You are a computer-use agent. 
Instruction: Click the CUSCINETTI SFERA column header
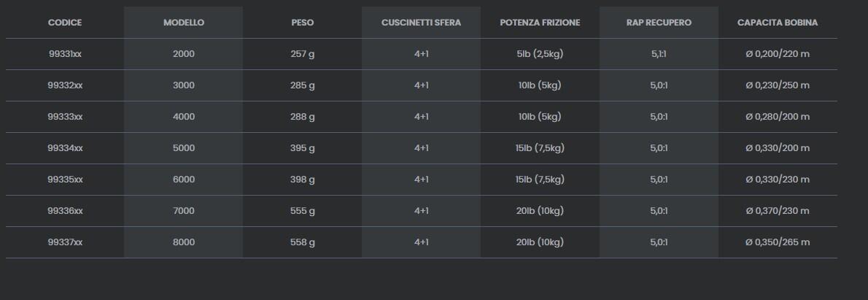coord(421,23)
